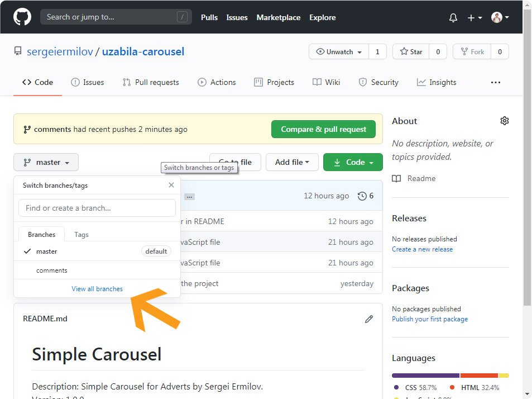
Task: Click the GitHub Octocat logo
Action: point(22,17)
